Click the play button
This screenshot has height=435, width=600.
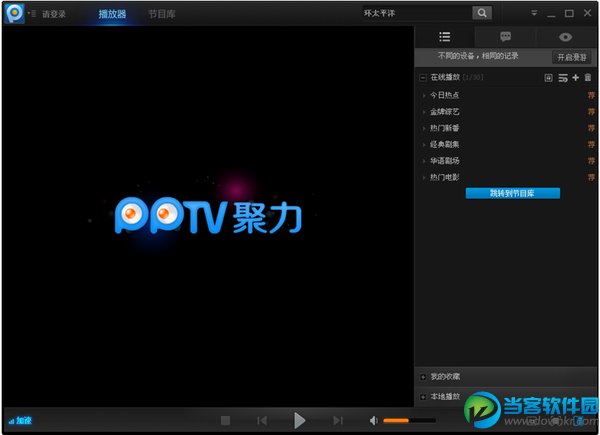(300, 420)
